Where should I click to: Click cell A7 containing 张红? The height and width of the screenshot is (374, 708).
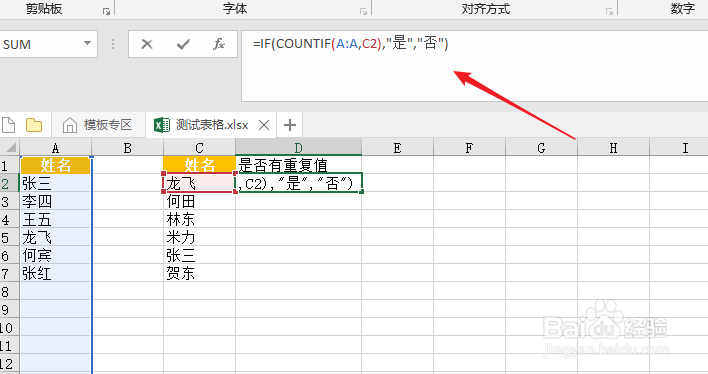click(56, 273)
